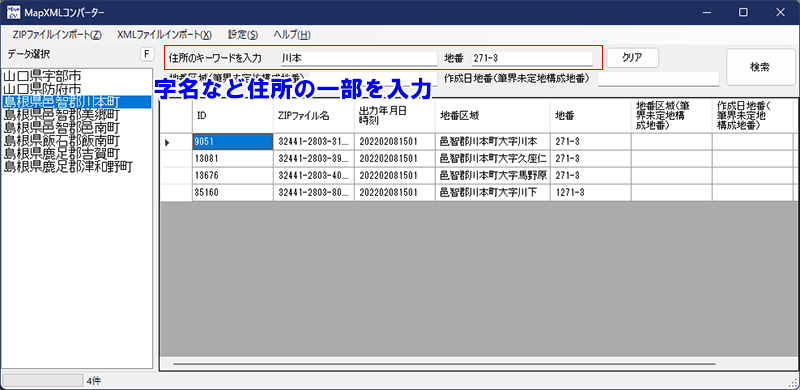Click the first 地番区域 column header

click(x=493, y=116)
